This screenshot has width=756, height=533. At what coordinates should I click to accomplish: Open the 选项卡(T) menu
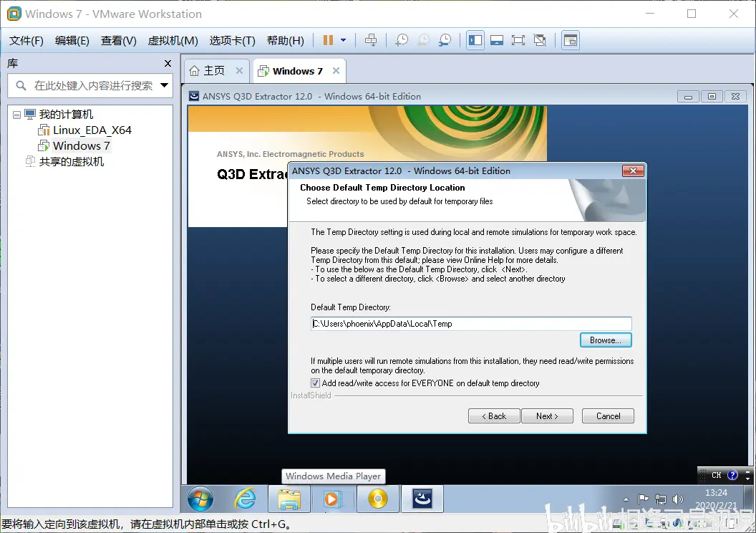click(x=232, y=41)
